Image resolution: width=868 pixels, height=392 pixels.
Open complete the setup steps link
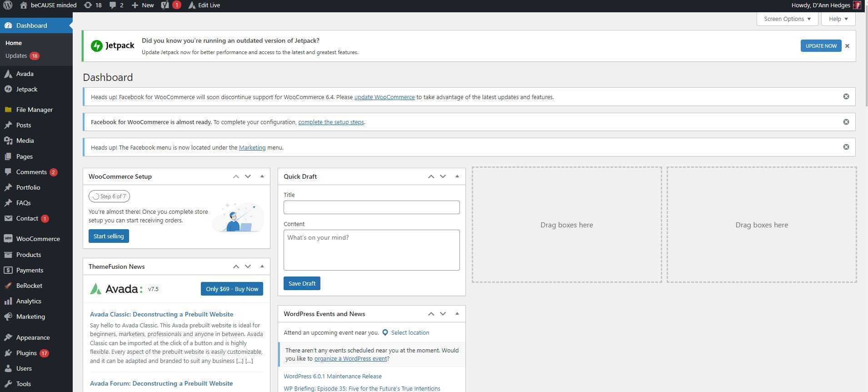coord(331,122)
